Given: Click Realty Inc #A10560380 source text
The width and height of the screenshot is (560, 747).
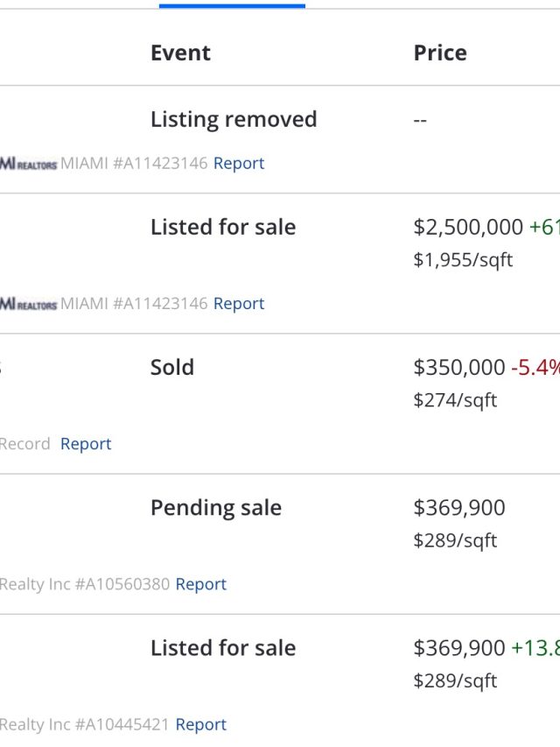Looking at the screenshot, I should pyautogui.click(x=85, y=584).
